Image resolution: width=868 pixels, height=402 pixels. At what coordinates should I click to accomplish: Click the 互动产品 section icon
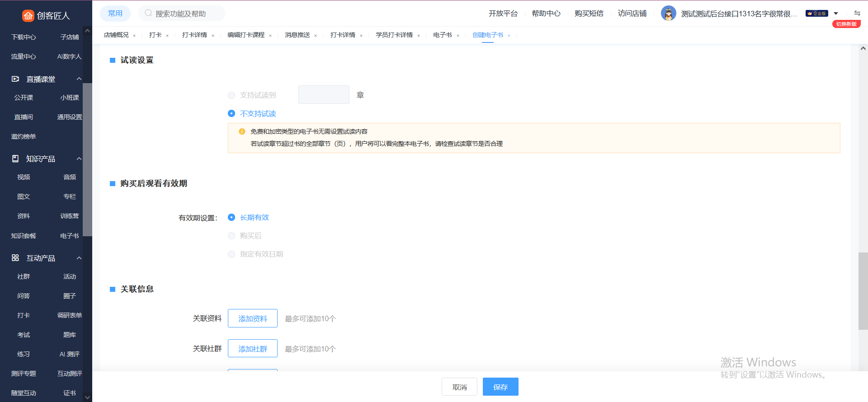[15, 258]
